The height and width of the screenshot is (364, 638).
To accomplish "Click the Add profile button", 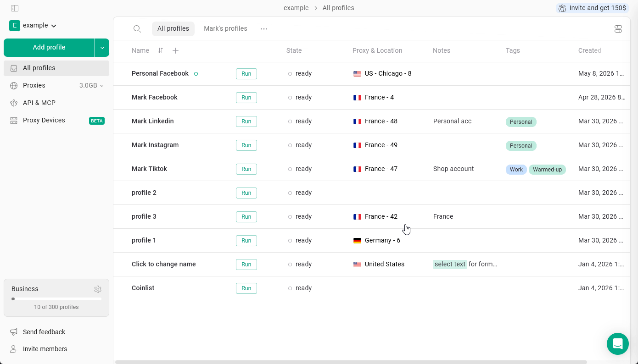I will pos(49,48).
